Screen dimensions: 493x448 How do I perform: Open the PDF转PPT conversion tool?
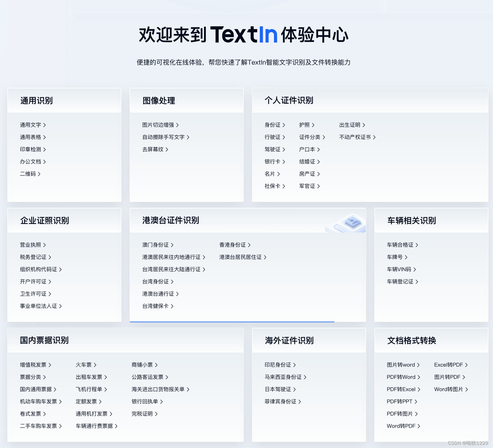[x=400, y=401]
